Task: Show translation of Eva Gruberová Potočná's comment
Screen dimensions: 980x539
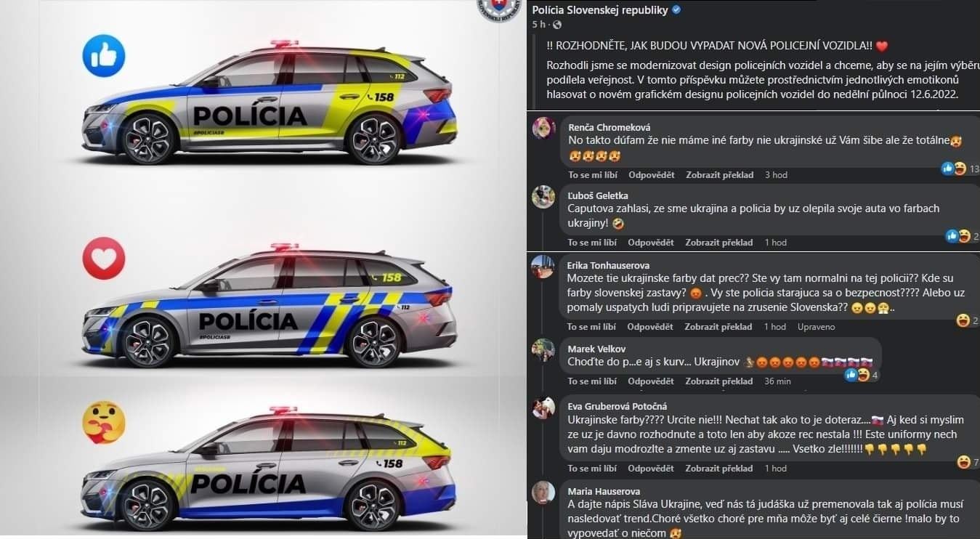Action: pos(718,469)
